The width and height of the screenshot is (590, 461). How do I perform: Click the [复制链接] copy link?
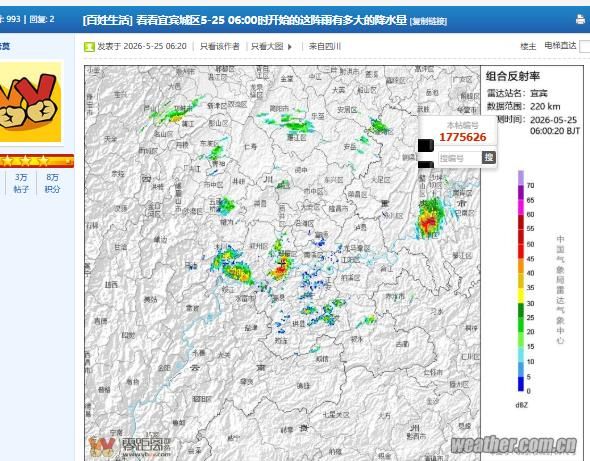[x=428, y=21]
